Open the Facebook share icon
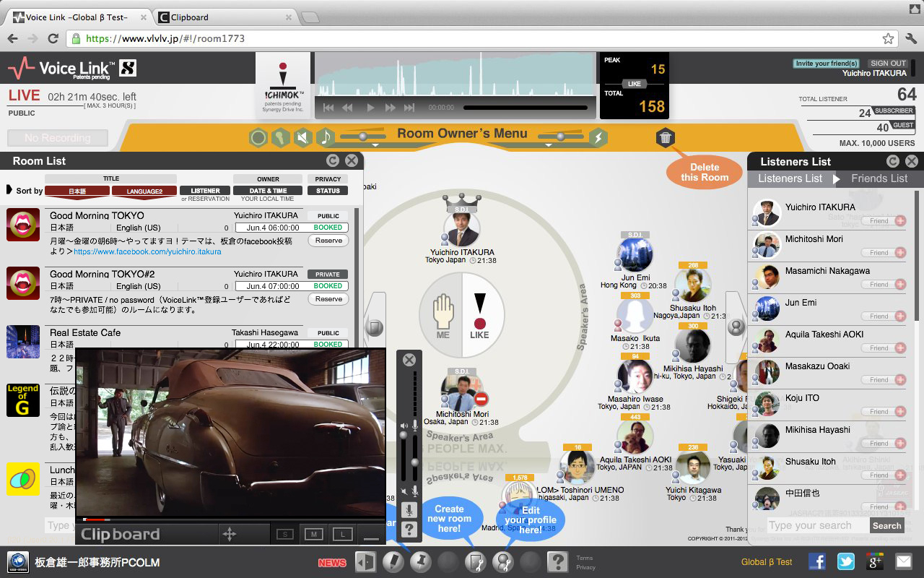 click(x=816, y=561)
